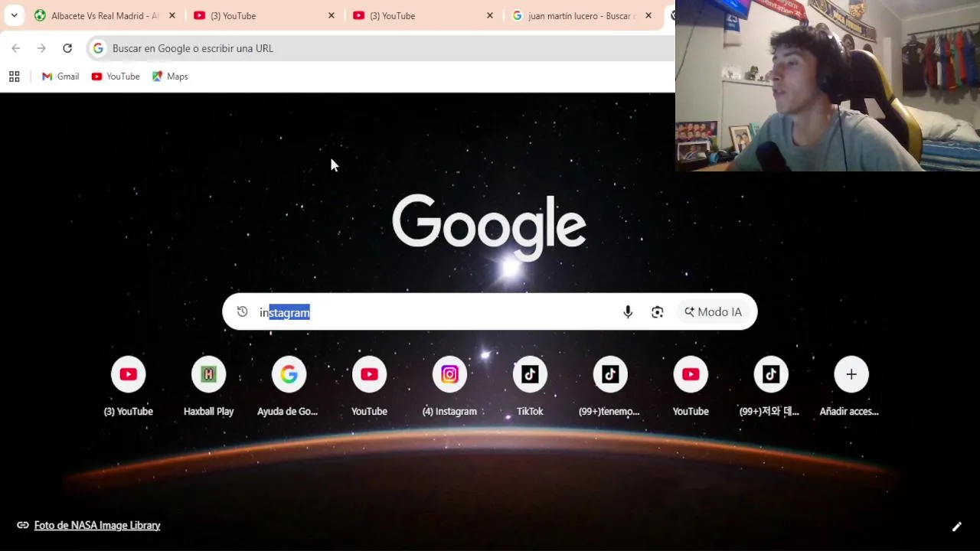980x551 pixels.
Task: Open the Haxball Play shortcut
Action: pyautogui.click(x=208, y=387)
